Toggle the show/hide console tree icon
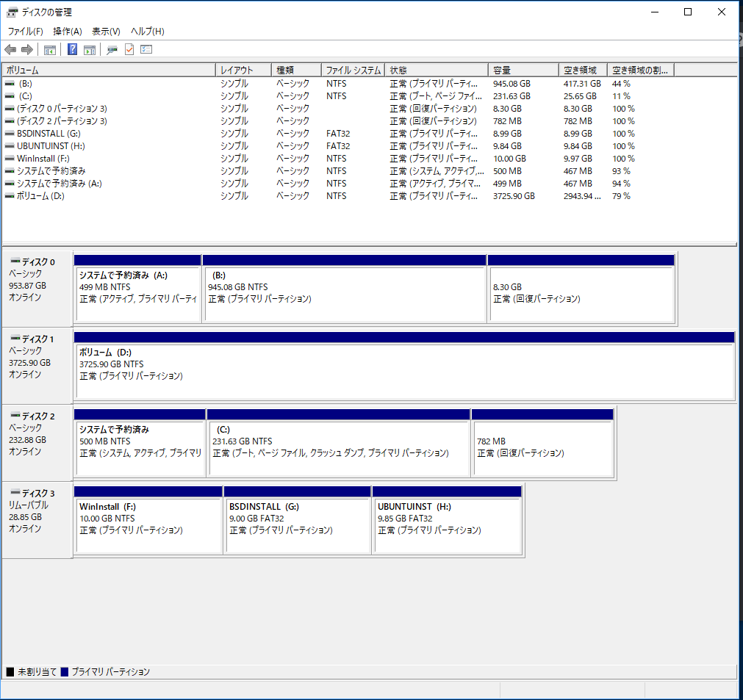743x700 pixels. 50,49
